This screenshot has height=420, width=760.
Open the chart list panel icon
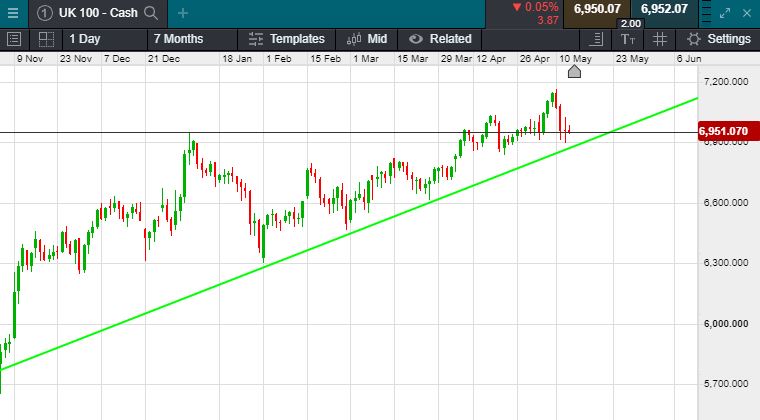tap(13, 39)
